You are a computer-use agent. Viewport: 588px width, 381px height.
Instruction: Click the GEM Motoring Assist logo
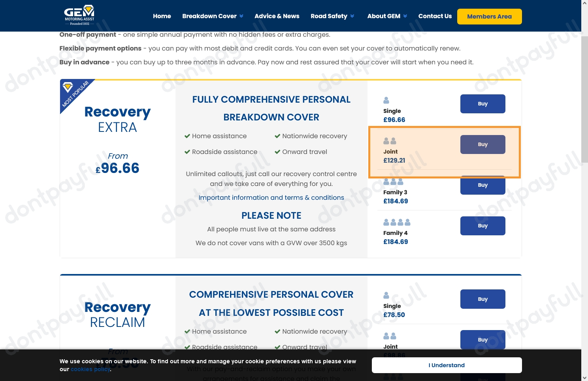click(x=79, y=15)
